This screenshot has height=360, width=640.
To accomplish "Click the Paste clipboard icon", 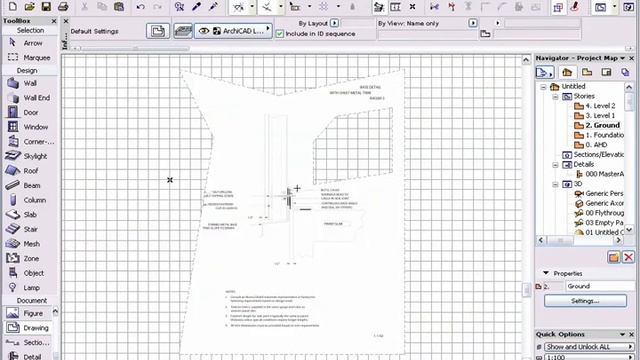I will click(x=119, y=7).
